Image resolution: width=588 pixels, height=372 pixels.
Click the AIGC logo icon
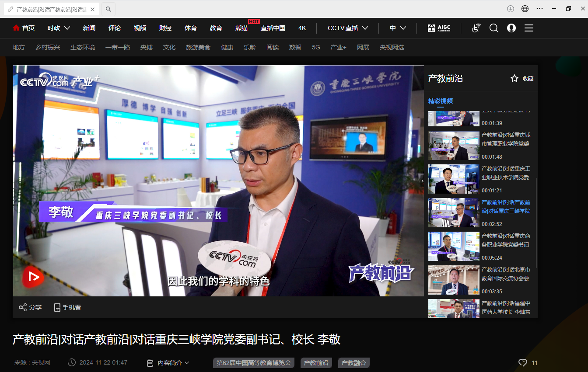pyautogui.click(x=438, y=28)
